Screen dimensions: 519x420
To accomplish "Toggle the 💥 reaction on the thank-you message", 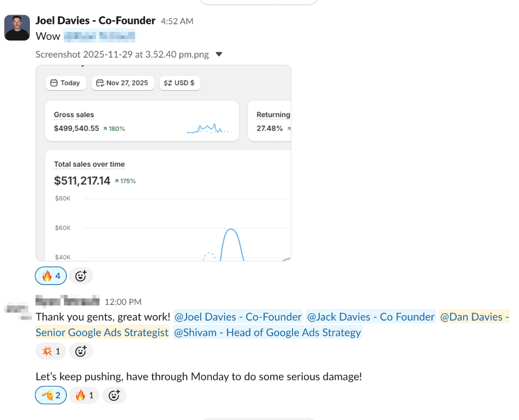I will pos(51,351).
